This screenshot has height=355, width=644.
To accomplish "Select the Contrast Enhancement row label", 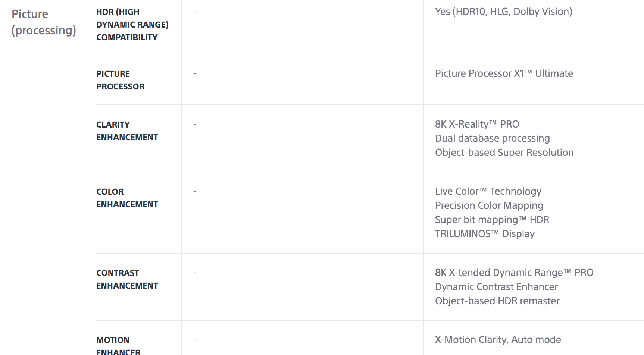I will click(127, 279).
